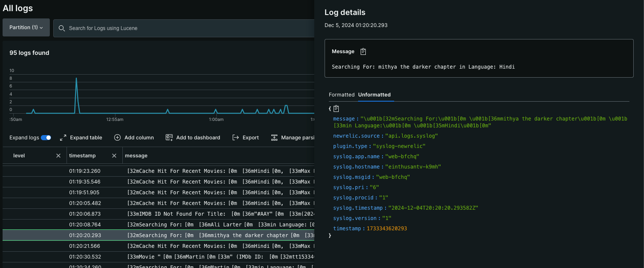Remove the level column
644x268 pixels.
[58, 156]
